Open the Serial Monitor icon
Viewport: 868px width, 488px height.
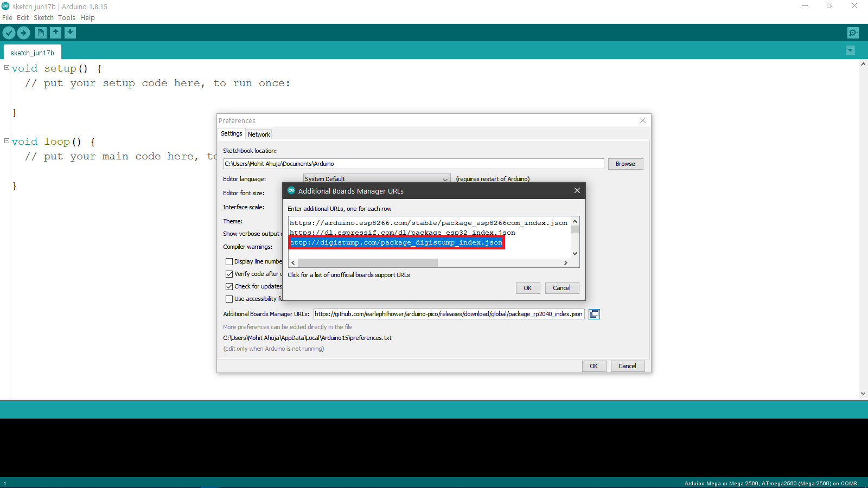853,33
